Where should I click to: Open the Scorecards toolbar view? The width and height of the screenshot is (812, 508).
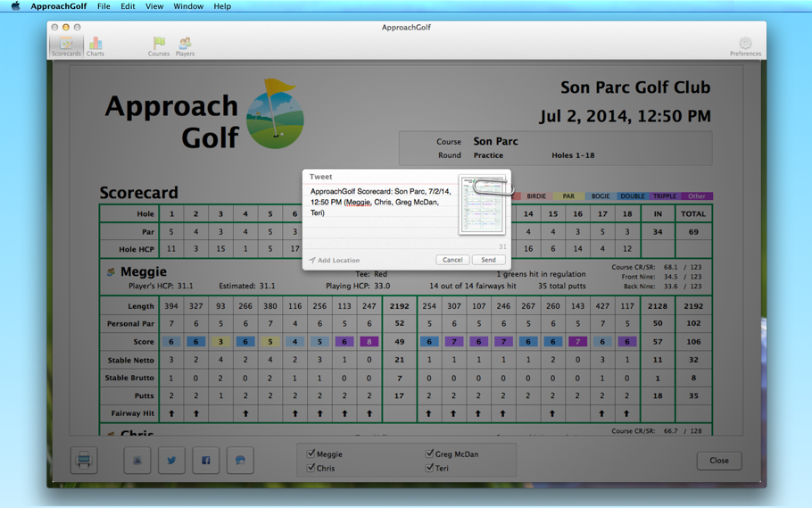66,46
